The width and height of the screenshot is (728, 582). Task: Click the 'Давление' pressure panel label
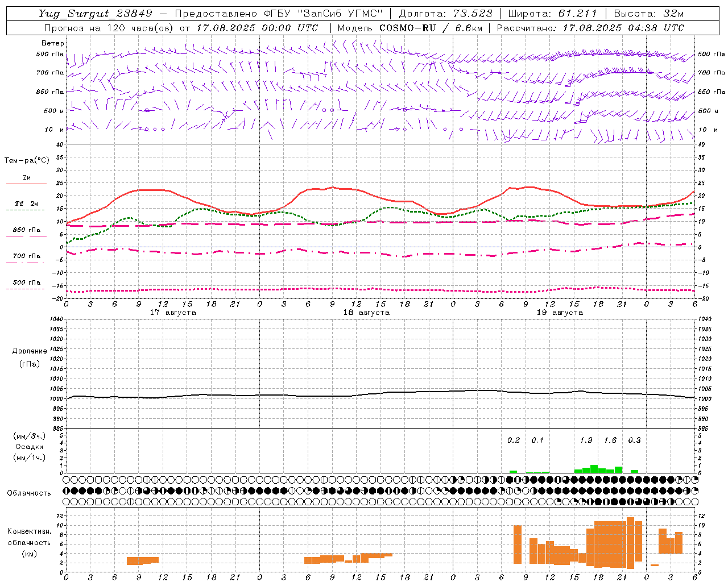click(x=30, y=351)
